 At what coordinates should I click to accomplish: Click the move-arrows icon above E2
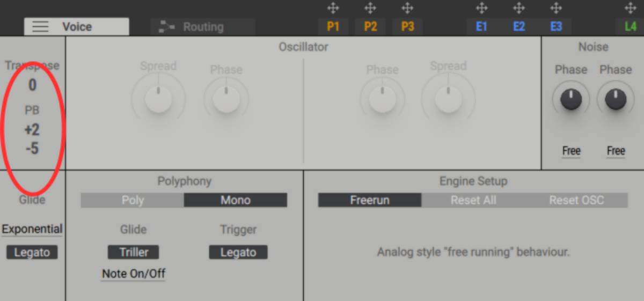click(x=518, y=8)
